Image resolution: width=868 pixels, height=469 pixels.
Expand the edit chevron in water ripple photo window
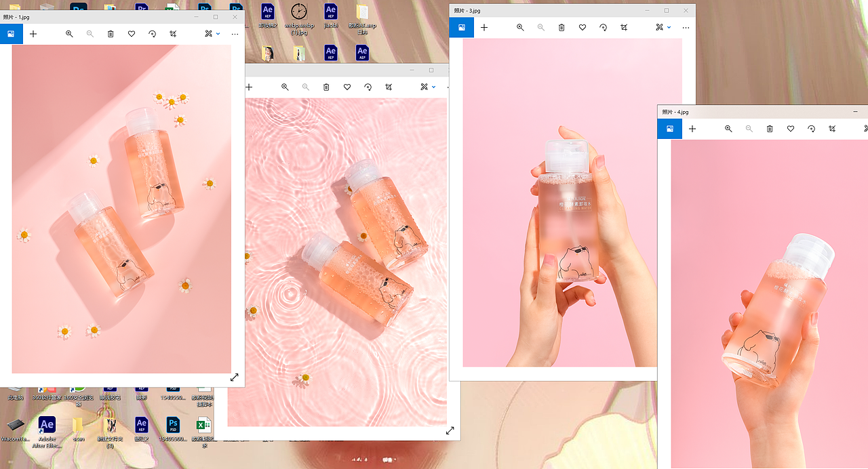point(434,87)
